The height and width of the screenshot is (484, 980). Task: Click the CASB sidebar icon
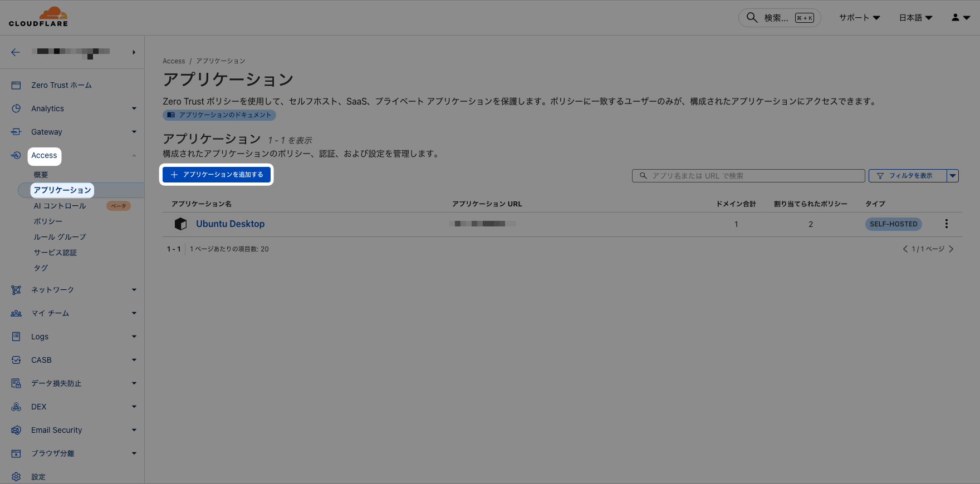pyautogui.click(x=16, y=360)
